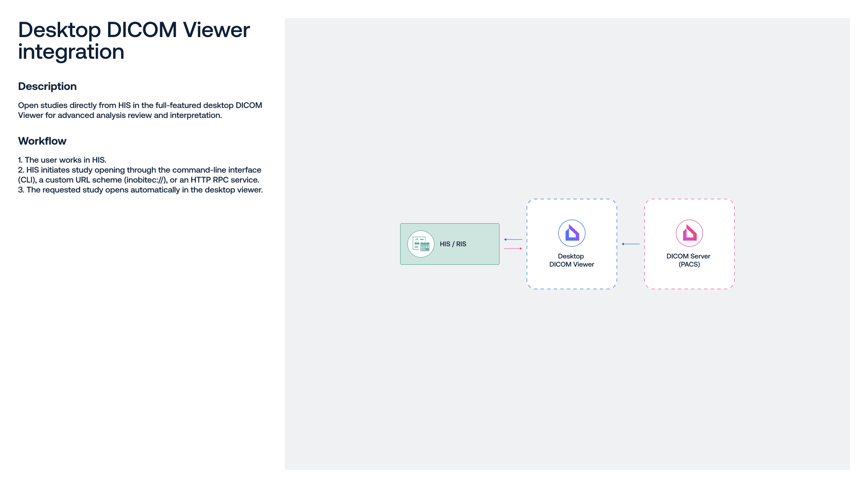Image resolution: width=868 pixels, height=488 pixels.
Task: Click the DICOM Server (PACS) label
Action: point(689,260)
